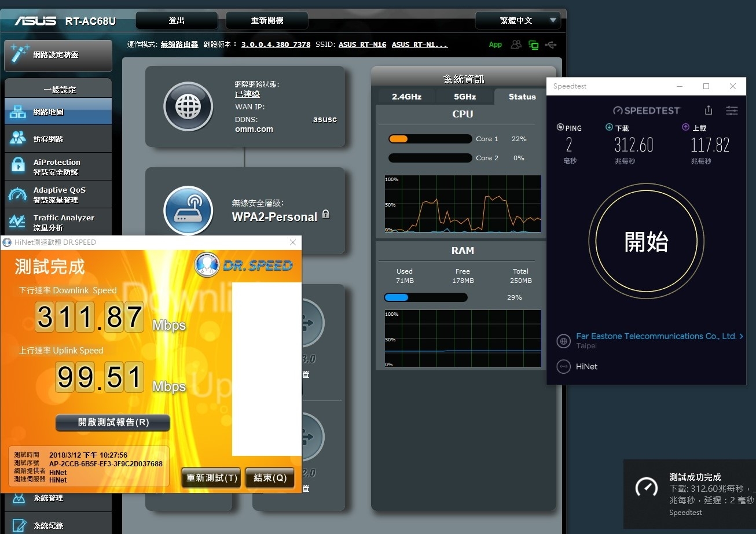Click the App link in the status bar

point(496,45)
